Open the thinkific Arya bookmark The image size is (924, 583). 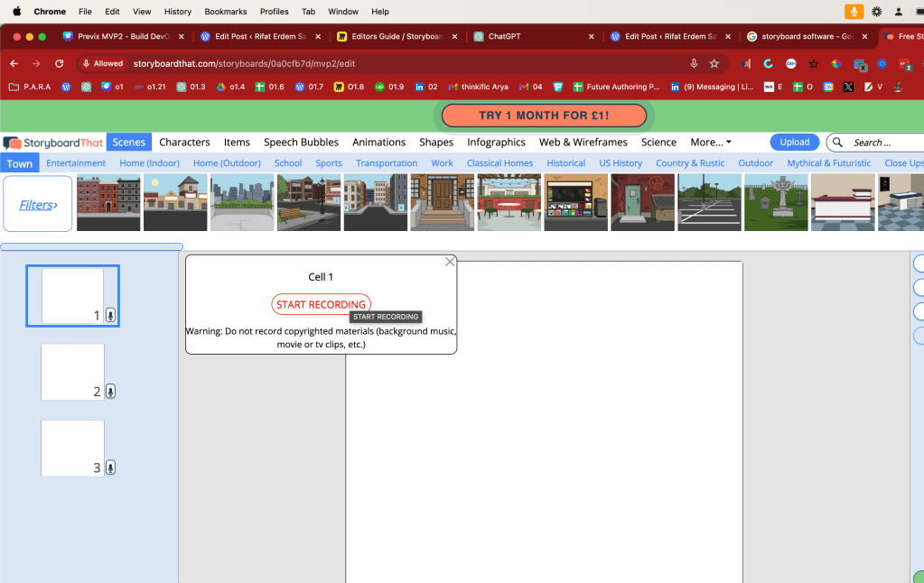[x=478, y=87]
